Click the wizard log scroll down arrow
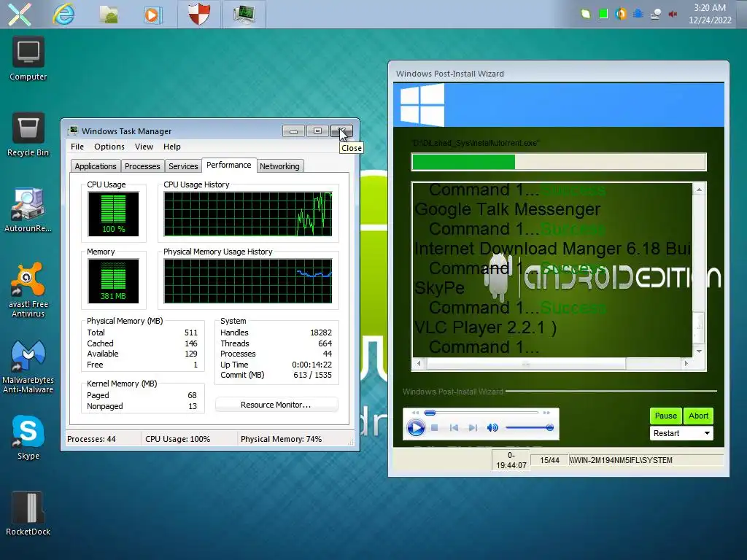 [x=699, y=351]
